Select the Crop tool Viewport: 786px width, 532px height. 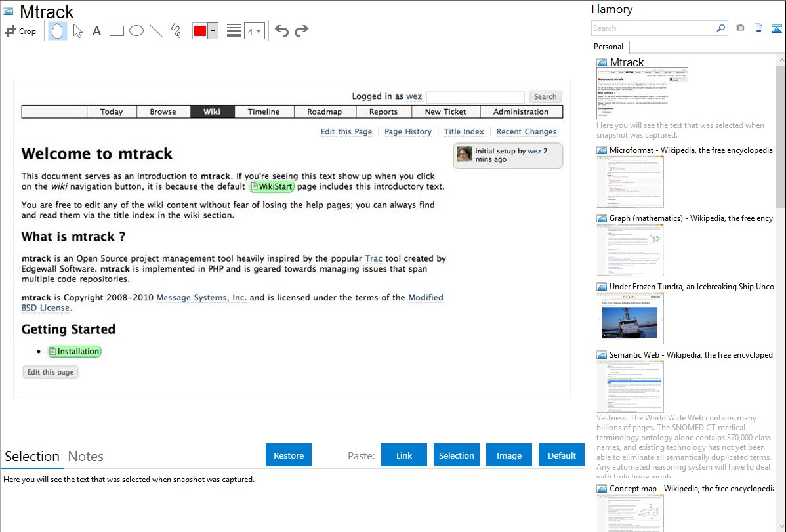[x=20, y=31]
